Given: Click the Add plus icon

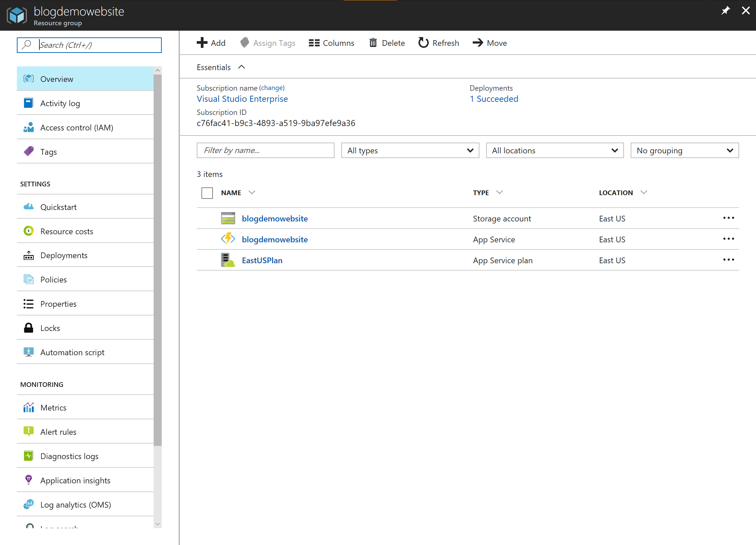Looking at the screenshot, I should coord(202,43).
